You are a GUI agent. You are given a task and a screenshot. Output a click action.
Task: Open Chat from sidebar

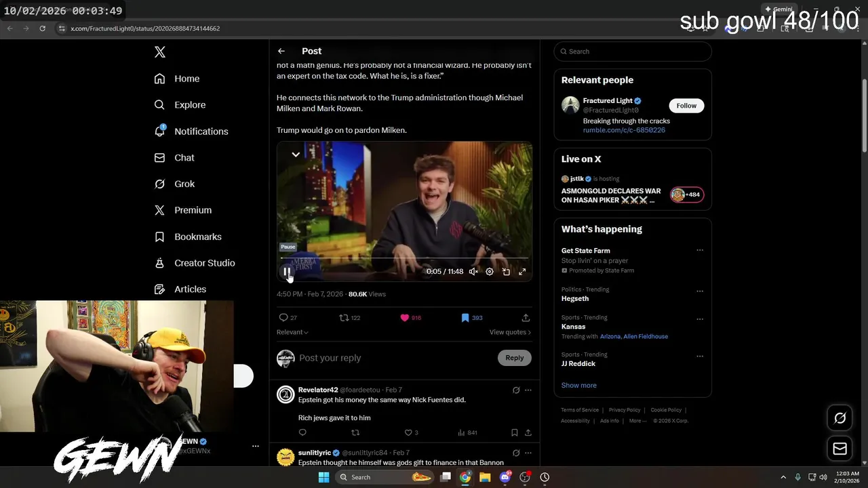point(174,158)
